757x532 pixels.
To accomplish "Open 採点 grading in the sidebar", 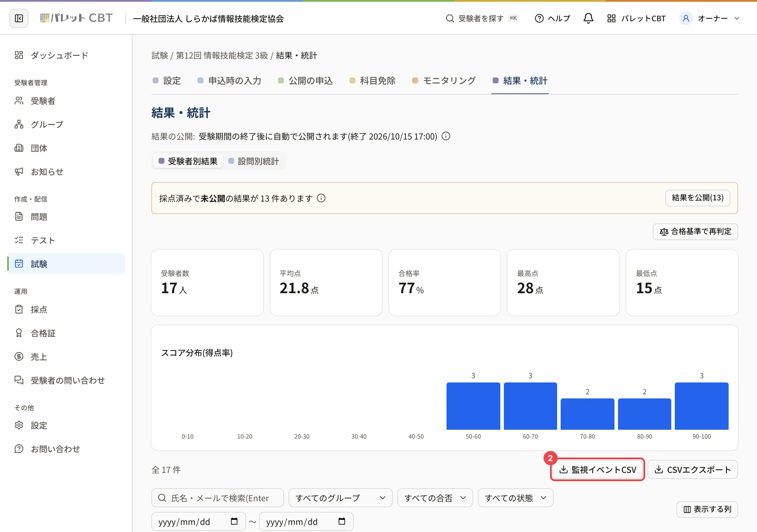I will [x=66, y=309].
